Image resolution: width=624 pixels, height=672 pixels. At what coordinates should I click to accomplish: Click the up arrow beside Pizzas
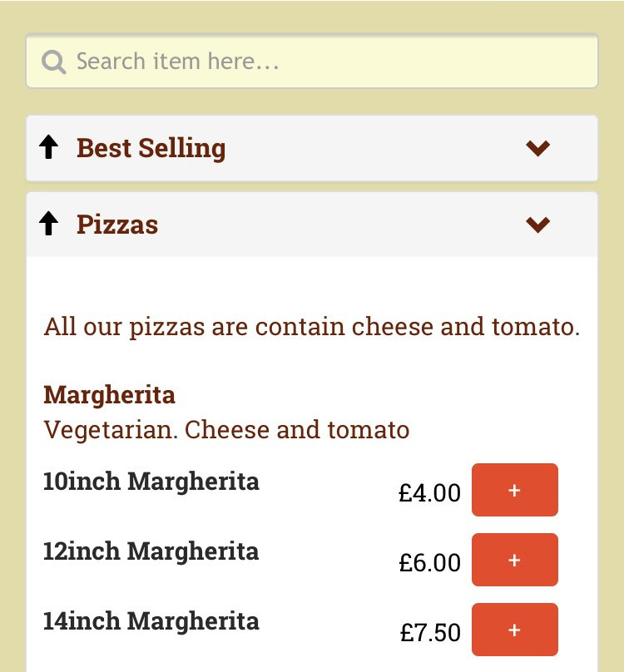(48, 223)
